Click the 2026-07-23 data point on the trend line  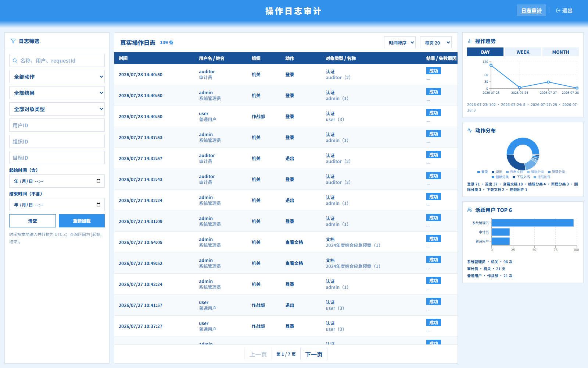pos(491,65)
